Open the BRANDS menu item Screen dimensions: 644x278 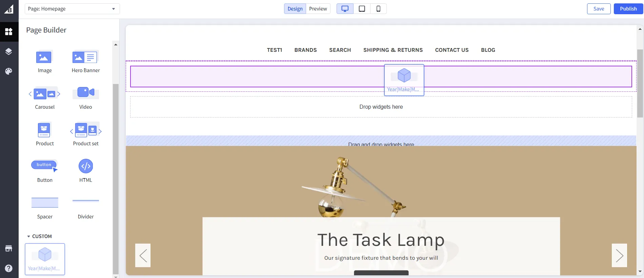pyautogui.click(x=305, y=50)
